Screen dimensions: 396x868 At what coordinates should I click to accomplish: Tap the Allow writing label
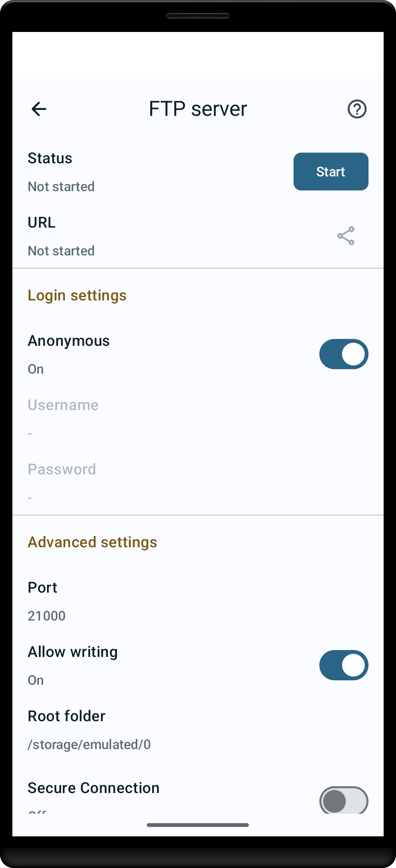tap(73, 652)
